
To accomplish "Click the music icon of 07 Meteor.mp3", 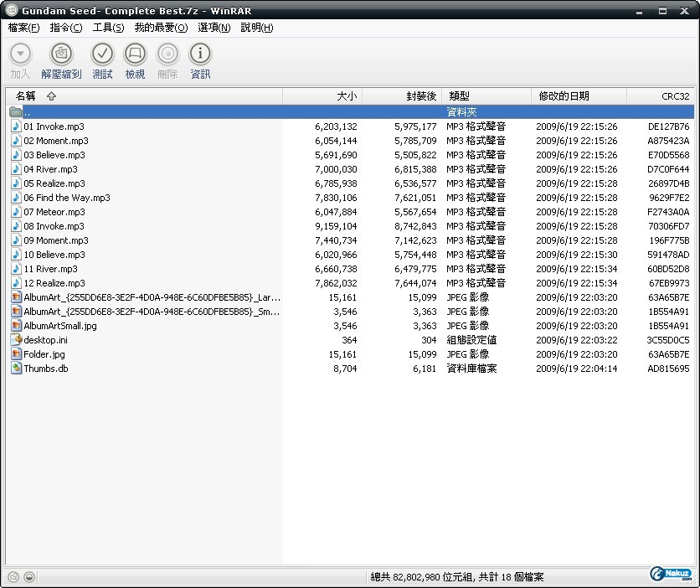I will pos(16,212).
